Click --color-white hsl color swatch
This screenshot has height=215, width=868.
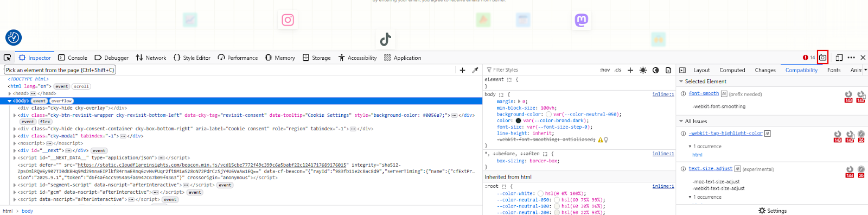click(x=540, y=193)
